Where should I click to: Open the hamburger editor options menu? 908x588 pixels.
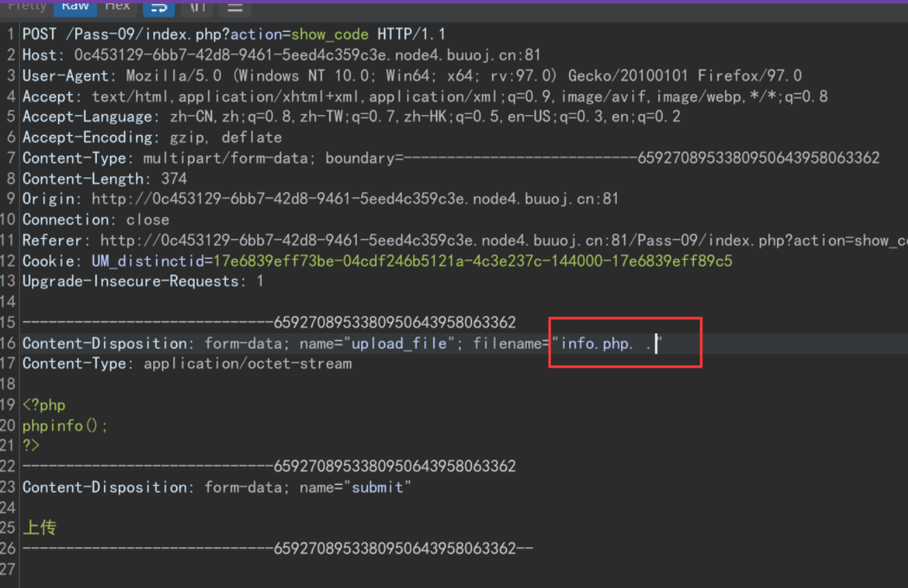[235, 8]
